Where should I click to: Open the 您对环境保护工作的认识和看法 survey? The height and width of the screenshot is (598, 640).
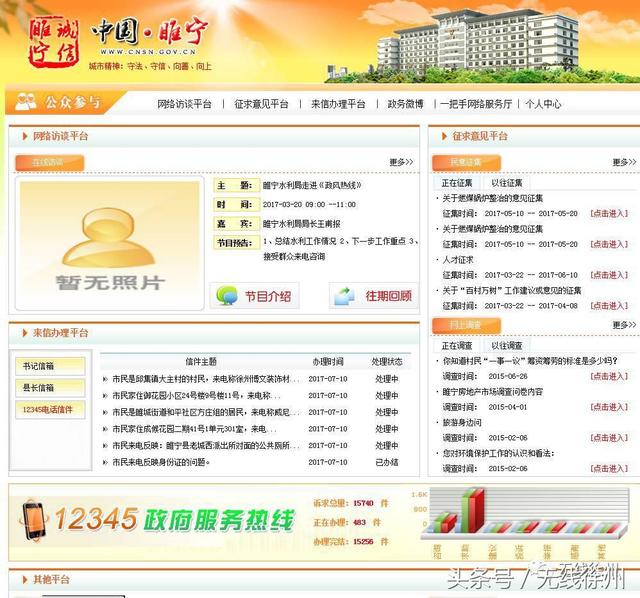click(x=498, y=453)
